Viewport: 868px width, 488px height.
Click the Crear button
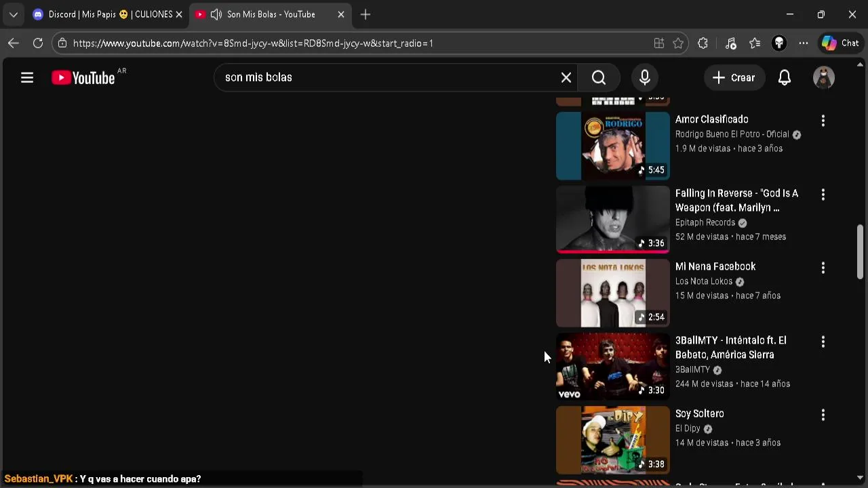pyautogui.click(x=734, y=77)
